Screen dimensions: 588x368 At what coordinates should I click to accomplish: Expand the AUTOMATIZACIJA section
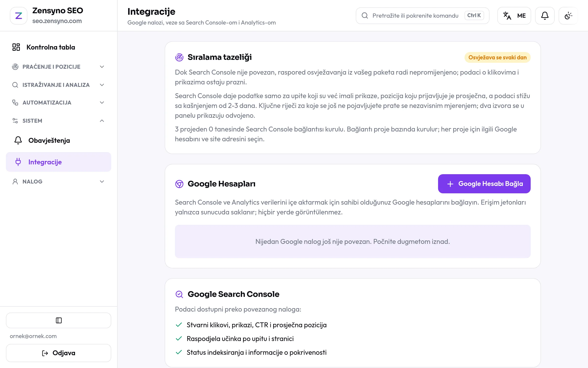(x=59, y=103)
